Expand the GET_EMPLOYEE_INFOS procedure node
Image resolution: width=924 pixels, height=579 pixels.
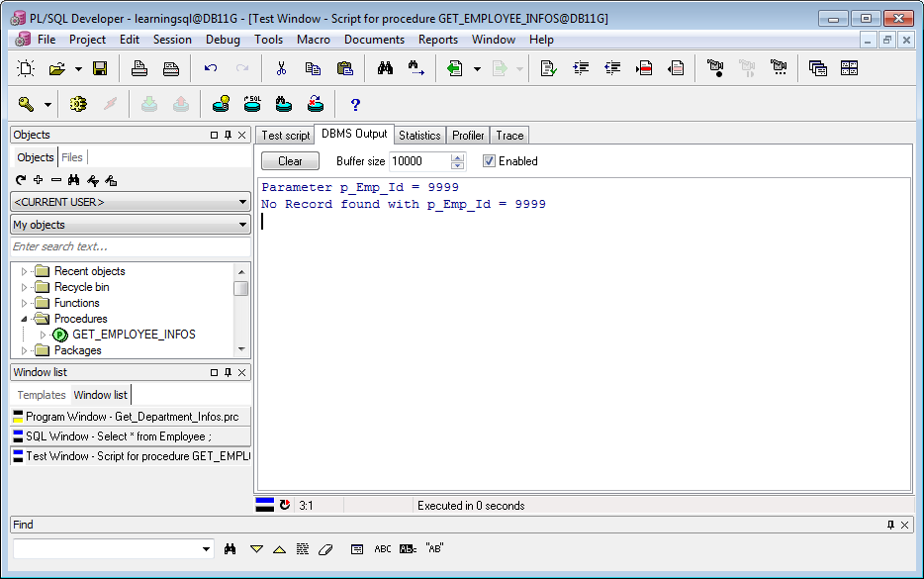click(43, 335)
